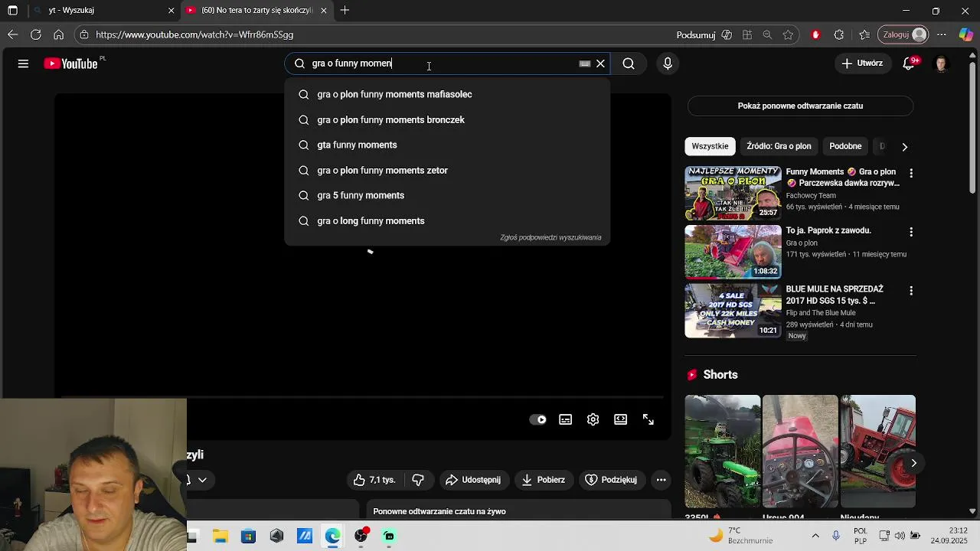
Task: Expand the dropdown chevron under video title
Action: [x=202, y=480]
